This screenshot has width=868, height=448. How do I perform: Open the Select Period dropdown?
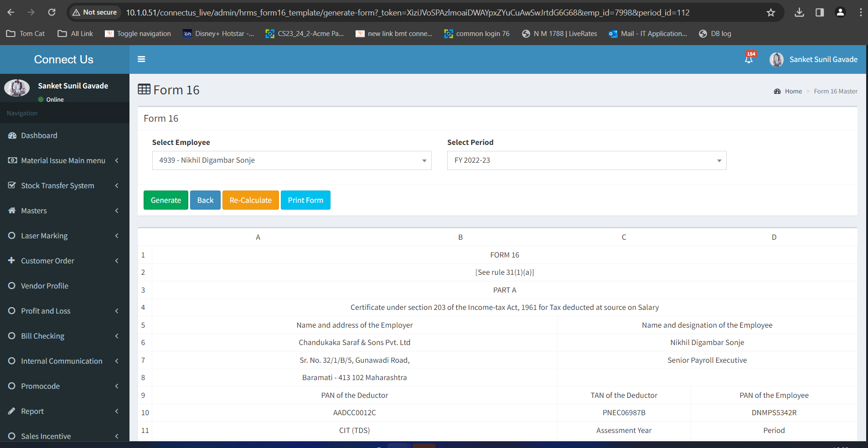587,160
